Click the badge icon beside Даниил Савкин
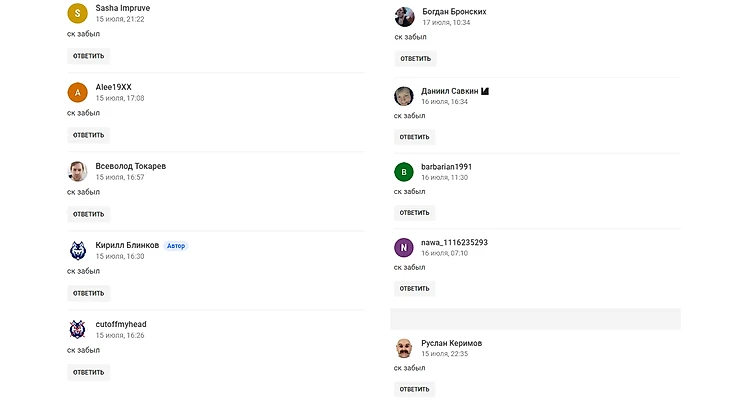730x400 pixels. coord(485,91)
